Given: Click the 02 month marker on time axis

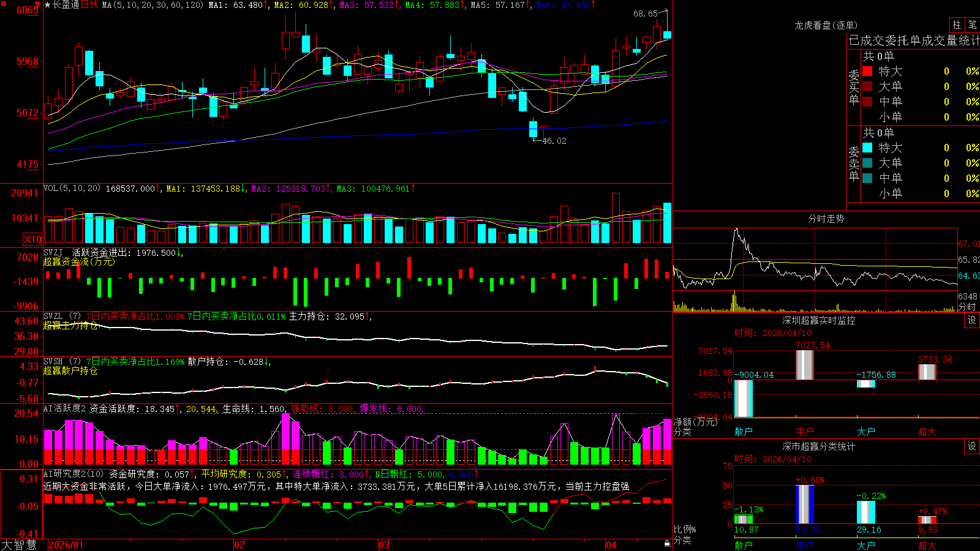Looking at the screenshot, I should tap(239, 545).
